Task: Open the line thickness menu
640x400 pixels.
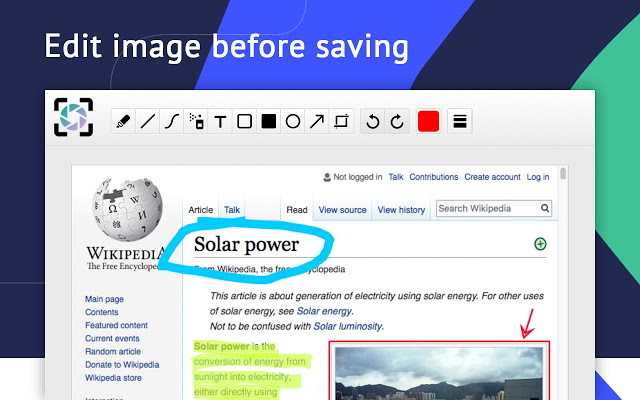Action: (460, 121)
